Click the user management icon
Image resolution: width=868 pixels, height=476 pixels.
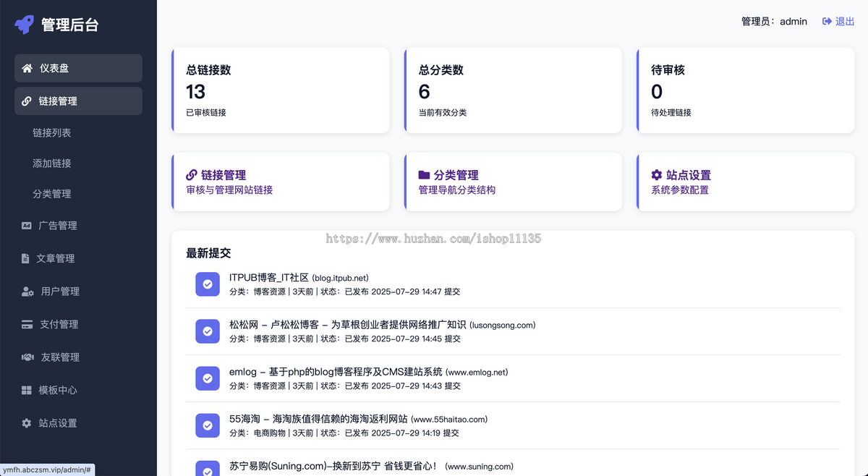tap(27, 292)
